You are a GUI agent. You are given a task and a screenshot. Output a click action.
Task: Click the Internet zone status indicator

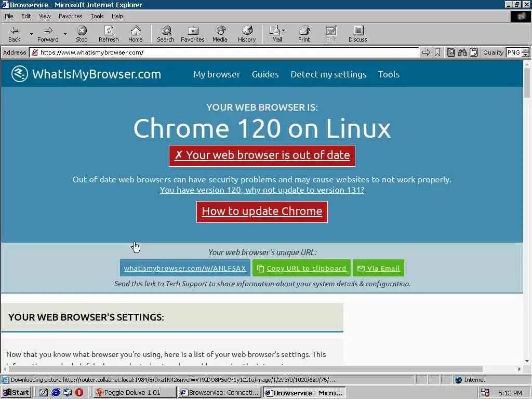click(470, 380)
